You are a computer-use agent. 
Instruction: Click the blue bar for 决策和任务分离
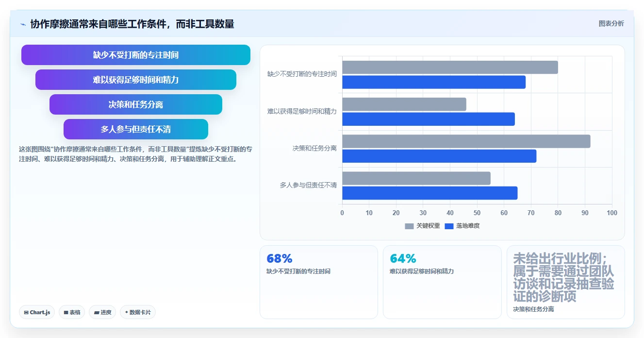(x=439, y=156)
